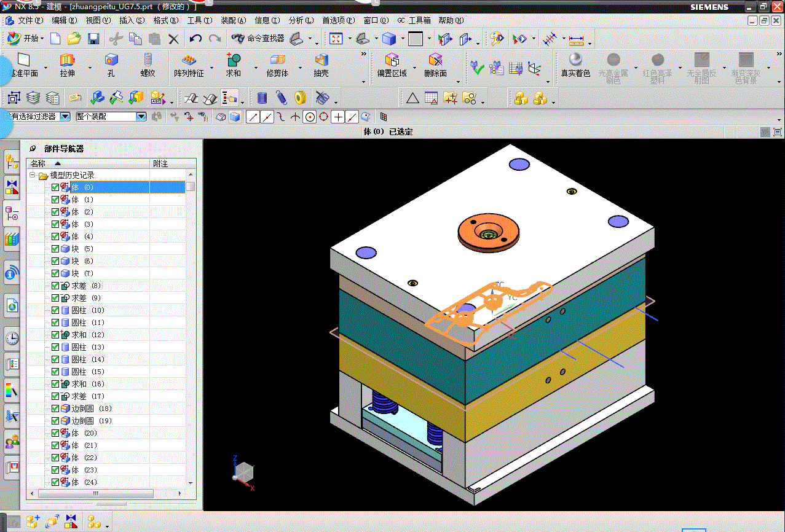Click the New file icon
Viewport: 785px width, 532px height.
55,39
